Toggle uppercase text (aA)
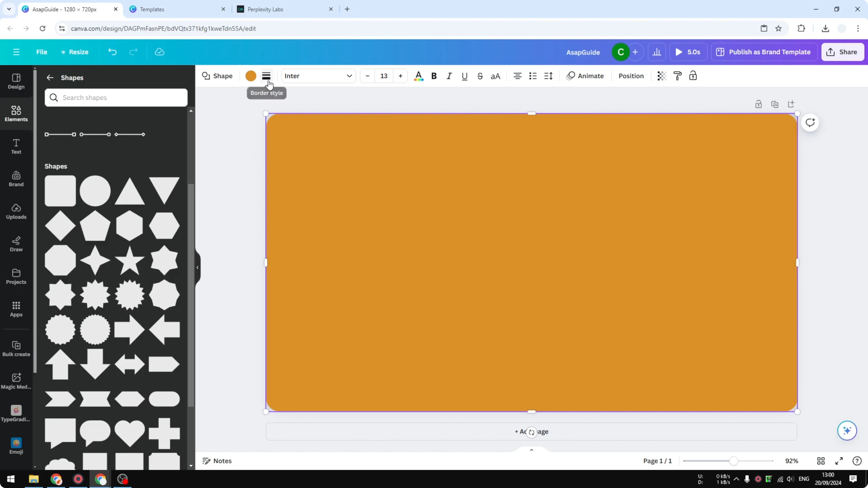Image resolution: width=868 pixels, height=488 pixels. click(495, 76)
